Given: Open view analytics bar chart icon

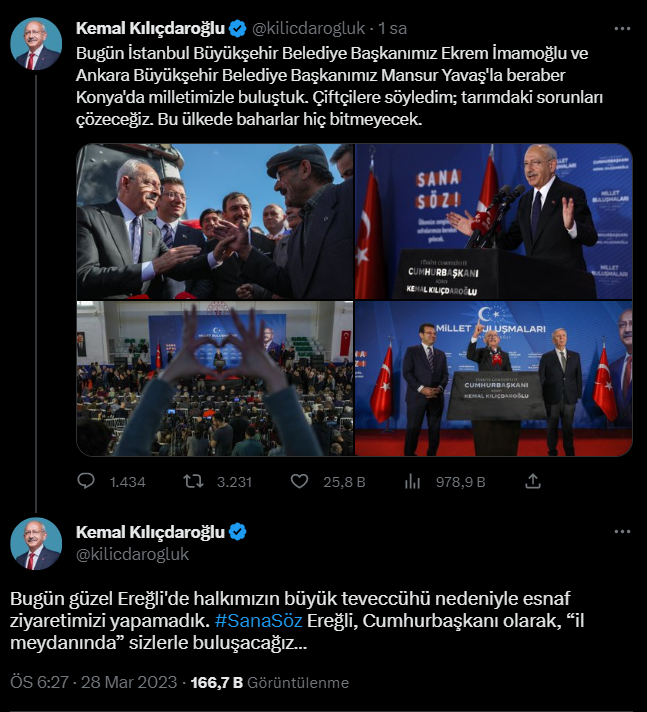Looking at the screenshot, I should click(412, 482).
